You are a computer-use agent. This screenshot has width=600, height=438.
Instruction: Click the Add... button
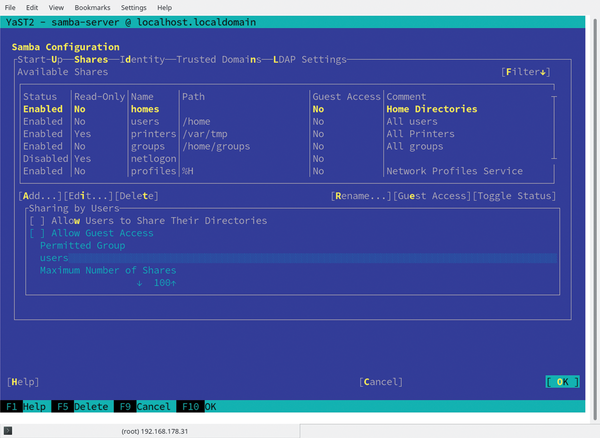pyautogui.click(x=40, y=196)
